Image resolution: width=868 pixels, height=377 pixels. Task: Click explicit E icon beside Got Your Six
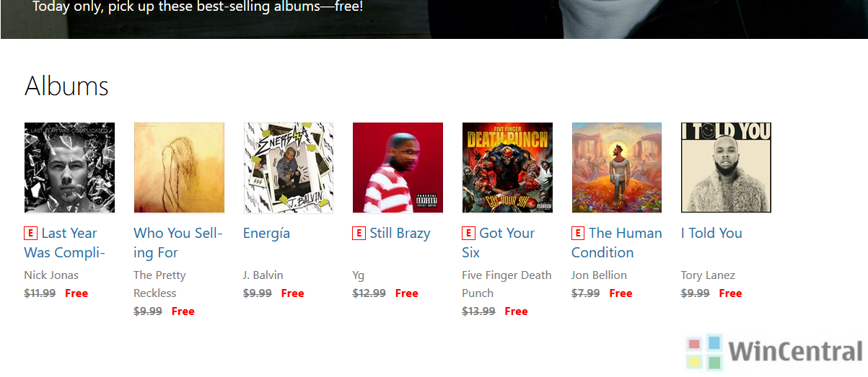point(468,233)
